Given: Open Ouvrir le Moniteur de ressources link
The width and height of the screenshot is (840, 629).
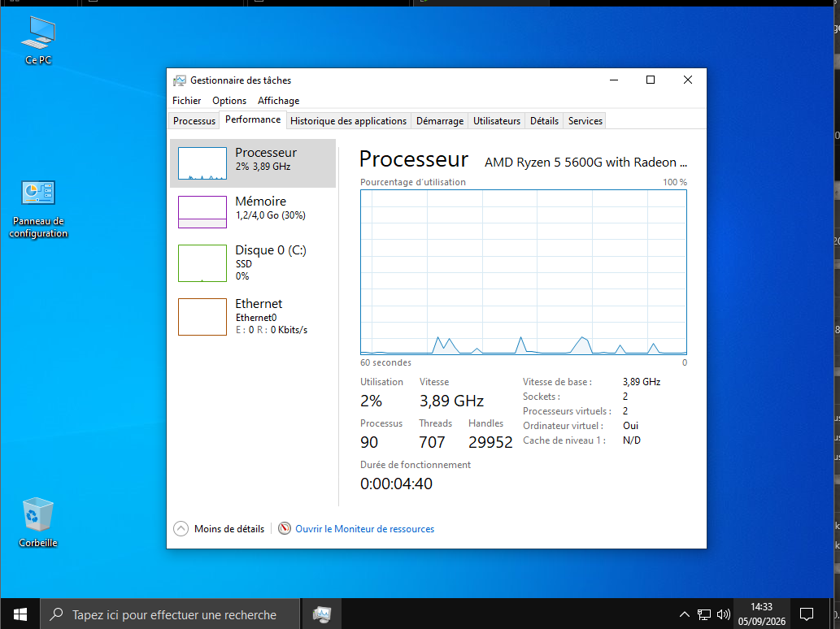Looking at the screenshot, I should (365, 529).
